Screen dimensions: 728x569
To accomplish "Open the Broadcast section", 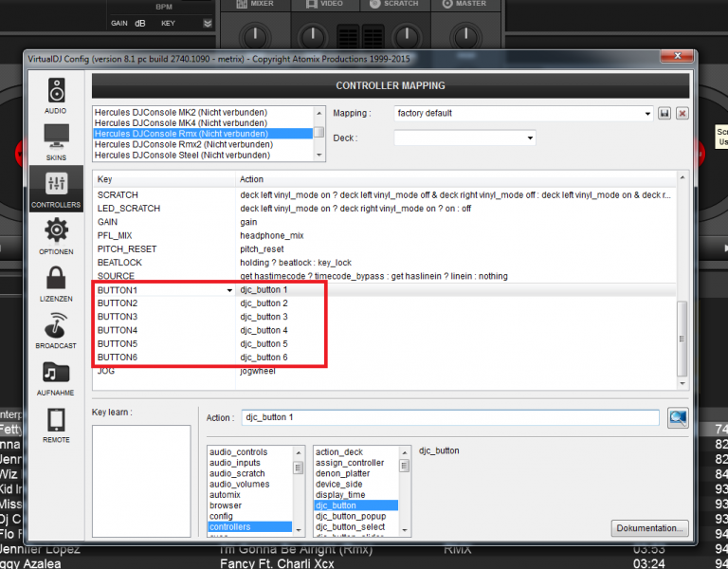I will click(56, 329).
